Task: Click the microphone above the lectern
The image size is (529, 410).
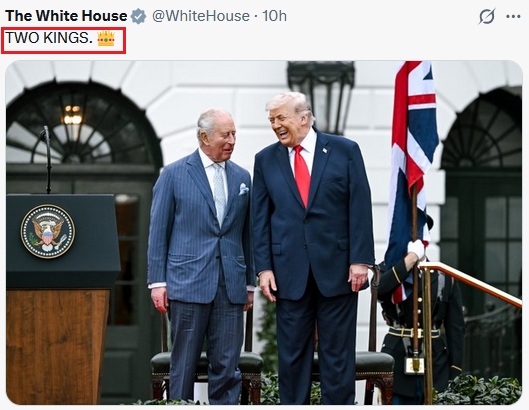Action: click(x=46, y=159)
